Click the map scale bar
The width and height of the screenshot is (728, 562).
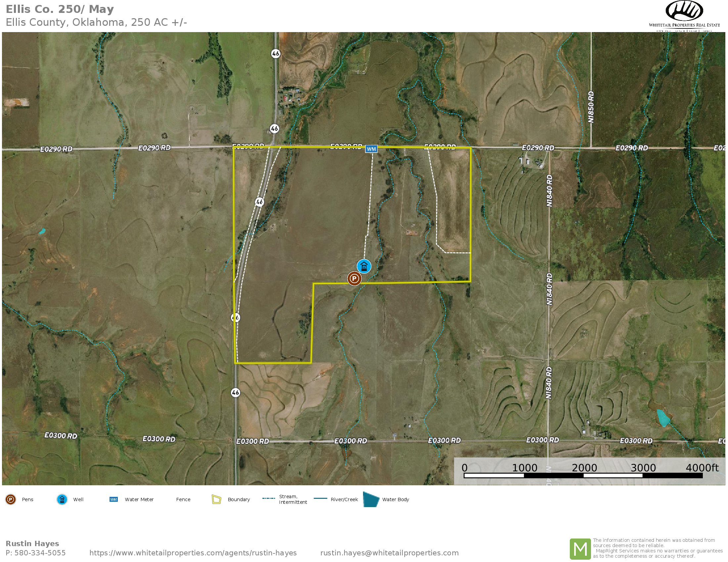click(x=583, y=475)
